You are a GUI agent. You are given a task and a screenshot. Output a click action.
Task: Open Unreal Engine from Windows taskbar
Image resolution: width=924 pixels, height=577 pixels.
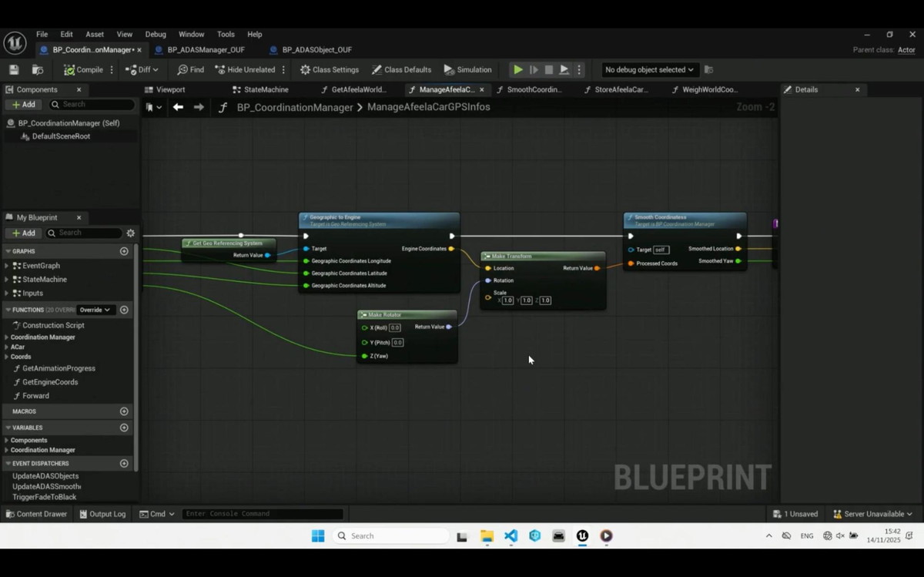(582, 536)
